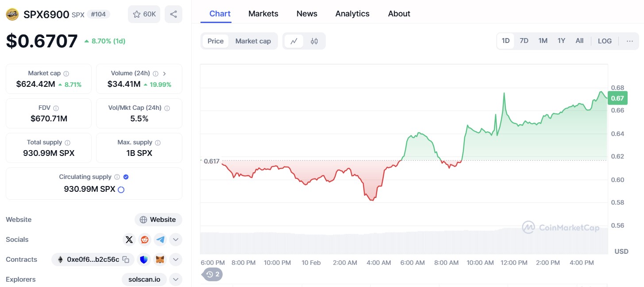Click the Website button
The image size is (644, 287).
158,220
